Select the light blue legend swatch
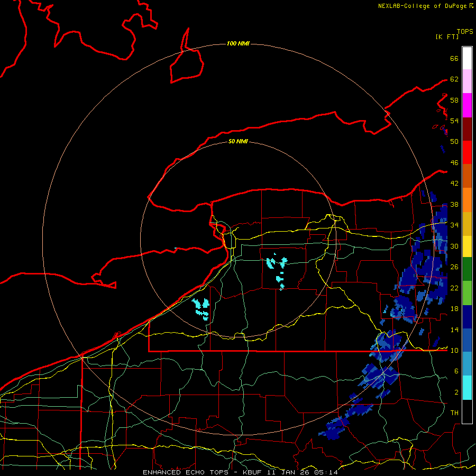 point(467,364)
